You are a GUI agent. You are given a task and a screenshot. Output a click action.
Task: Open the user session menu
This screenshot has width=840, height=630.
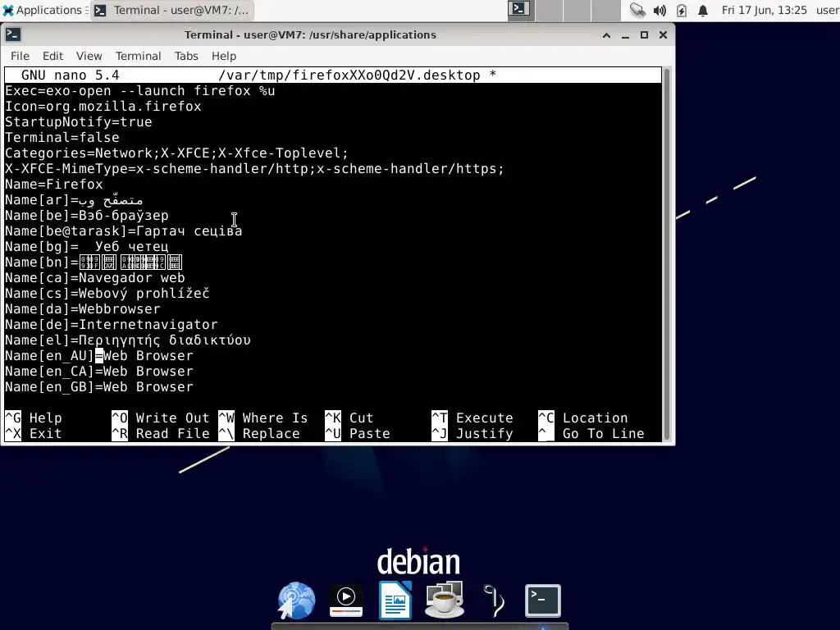(827, 10)
